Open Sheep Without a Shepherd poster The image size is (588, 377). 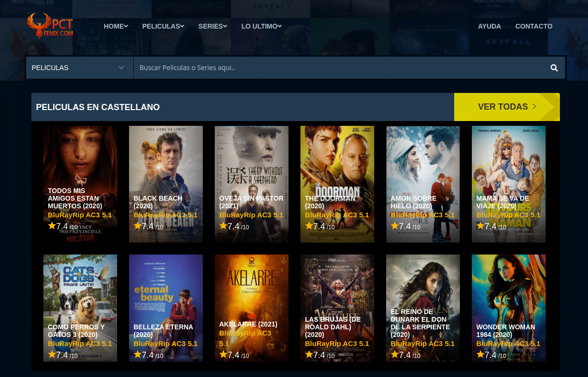coord(251,184)
